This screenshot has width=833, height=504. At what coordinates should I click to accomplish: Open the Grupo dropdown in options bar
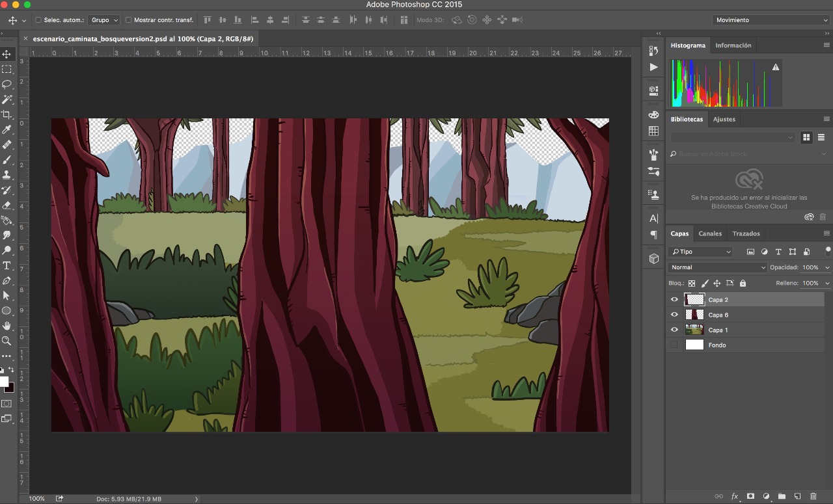tap(104, 20)
